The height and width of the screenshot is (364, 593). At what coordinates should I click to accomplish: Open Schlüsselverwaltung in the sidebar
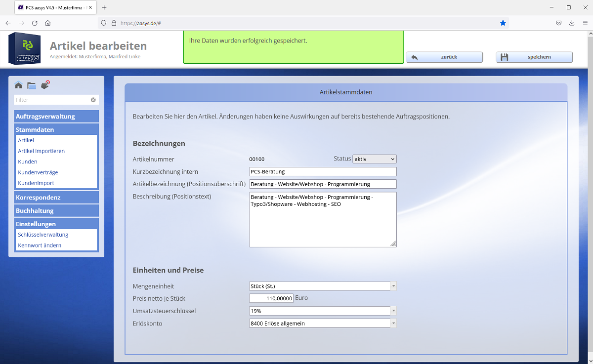(x=43, y=235)
